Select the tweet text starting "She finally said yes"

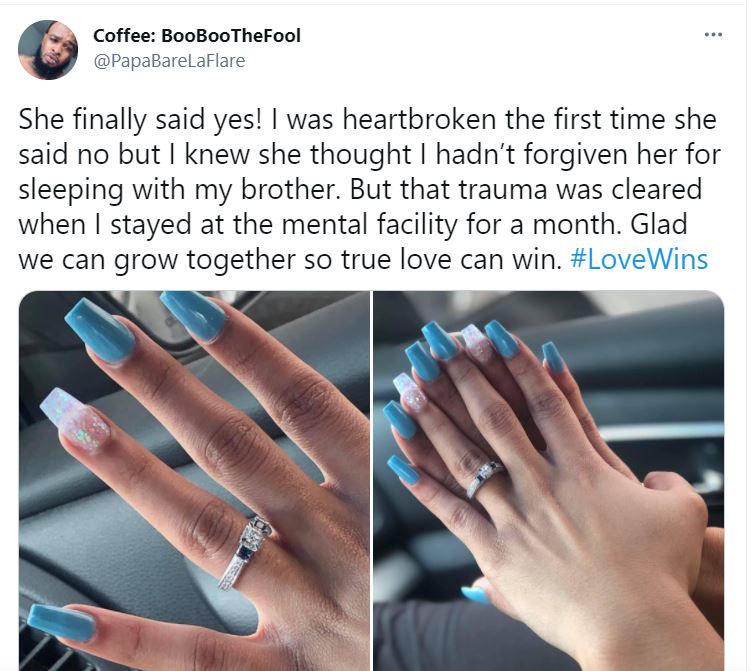click(369, 189)
